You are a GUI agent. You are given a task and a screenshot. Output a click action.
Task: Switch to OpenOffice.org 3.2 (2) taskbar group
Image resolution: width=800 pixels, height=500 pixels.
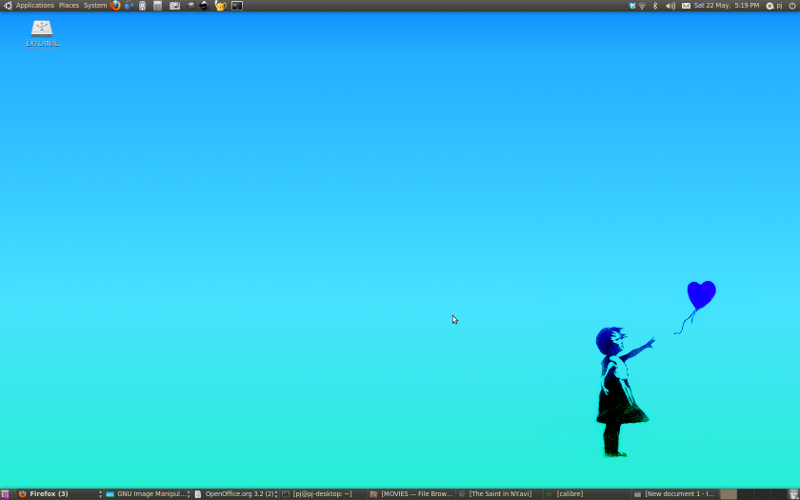click(234, 494)
